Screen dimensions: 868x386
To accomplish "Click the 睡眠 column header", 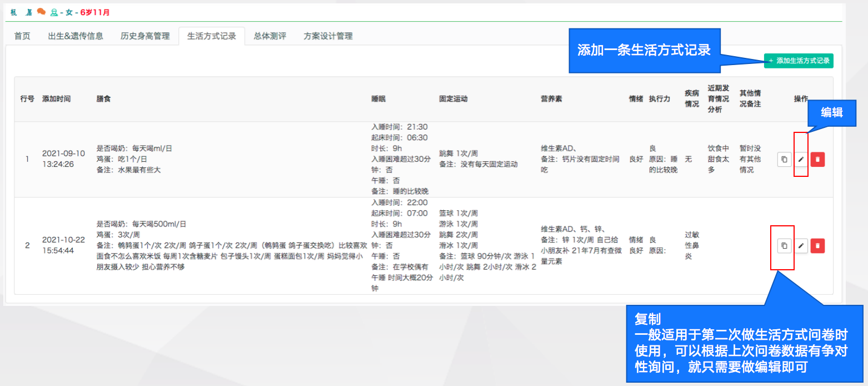I will 378,98.
